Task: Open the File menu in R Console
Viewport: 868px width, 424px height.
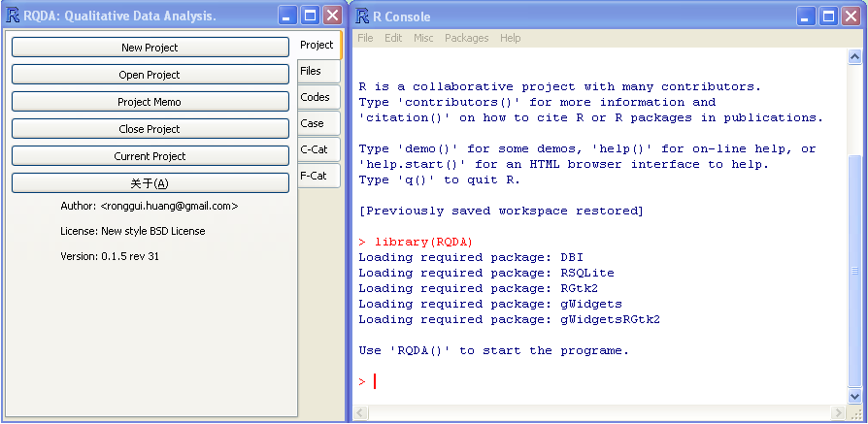Action: 365,38
